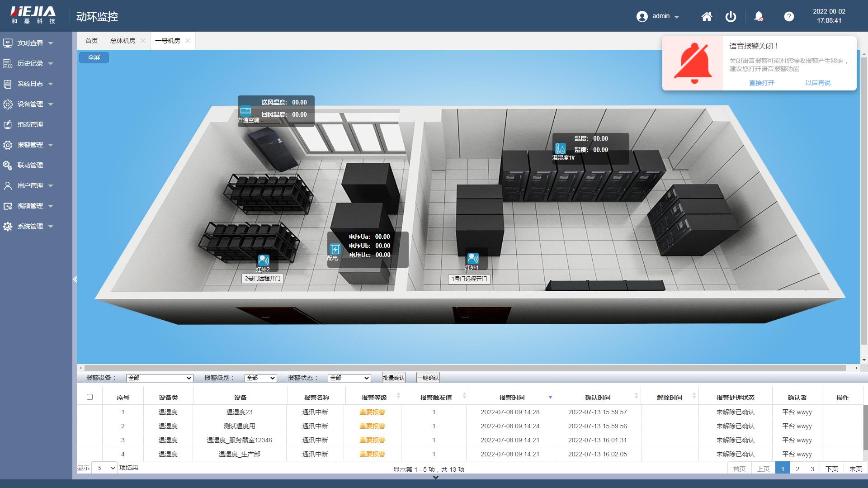Open the 报警设备 dropdown
This screenshot has width=868, height=488.
(x=160, y=378)
